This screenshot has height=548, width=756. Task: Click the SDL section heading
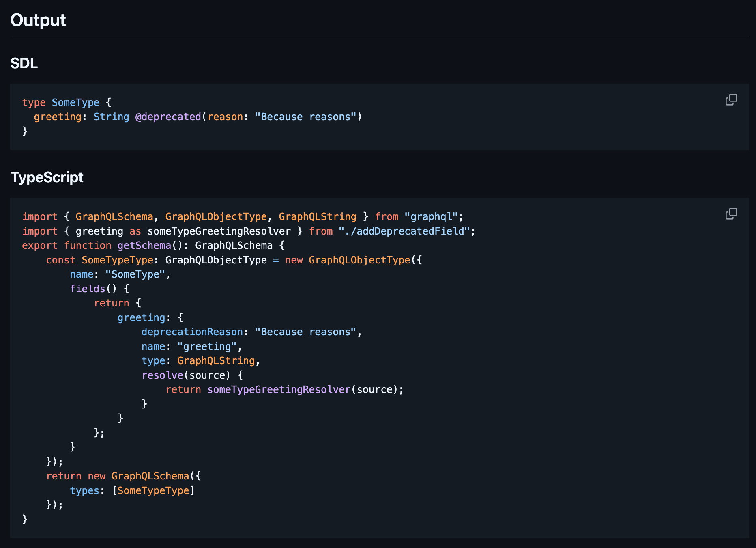(24, 63)
